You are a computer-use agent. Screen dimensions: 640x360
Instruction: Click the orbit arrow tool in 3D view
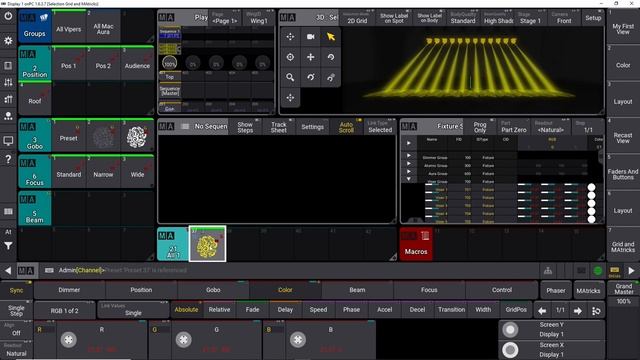click(311, 77)
